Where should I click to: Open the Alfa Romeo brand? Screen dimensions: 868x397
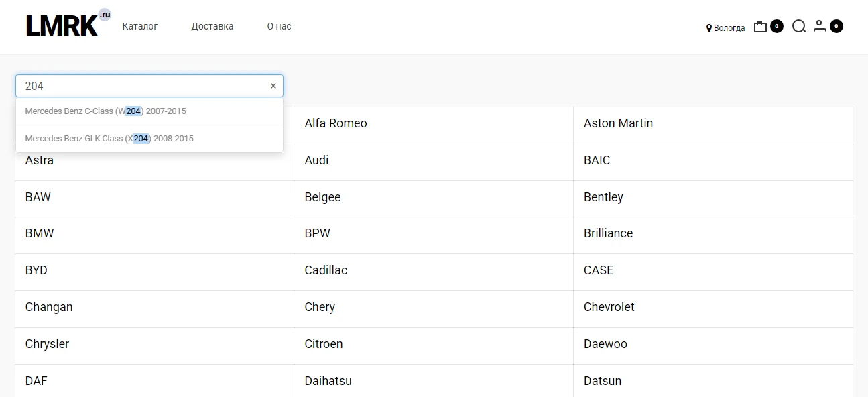click(336, 123)
